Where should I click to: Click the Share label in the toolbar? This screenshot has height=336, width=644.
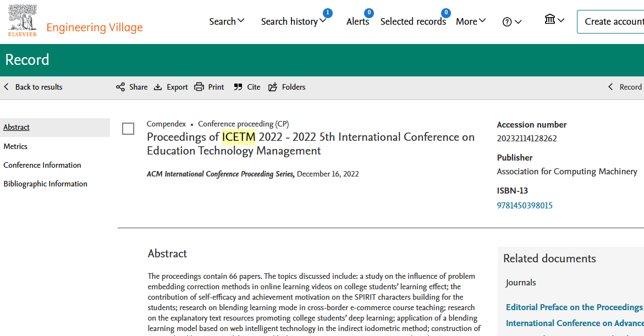tap(139, 87)
